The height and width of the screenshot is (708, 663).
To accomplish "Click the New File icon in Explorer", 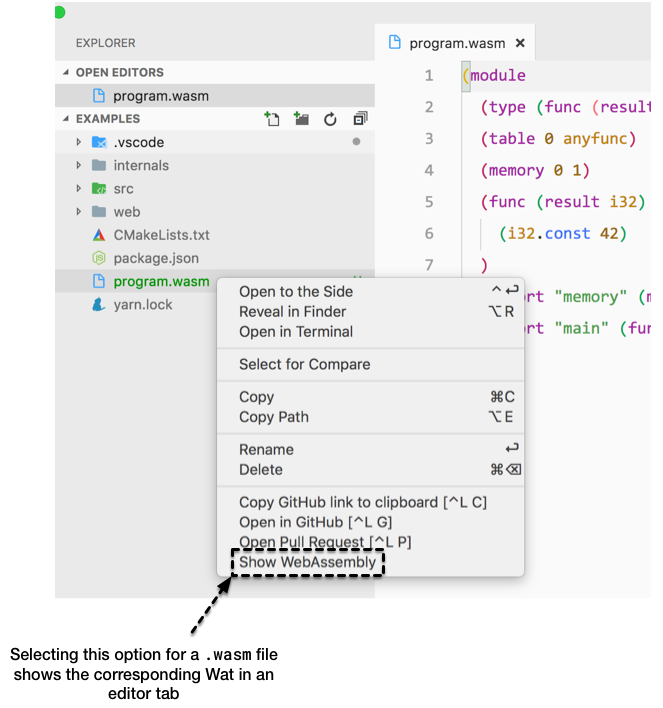I will (x=271, y=119).
